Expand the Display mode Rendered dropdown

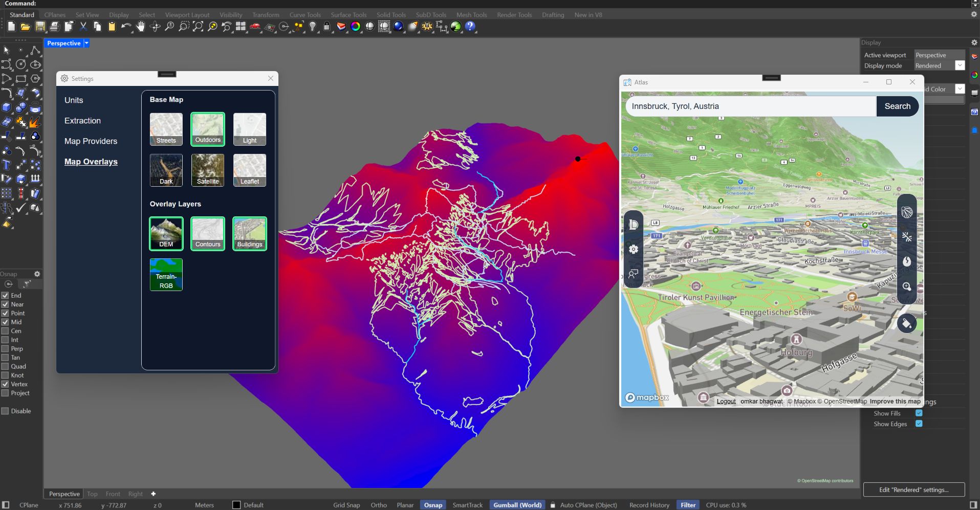coord(960,65)
